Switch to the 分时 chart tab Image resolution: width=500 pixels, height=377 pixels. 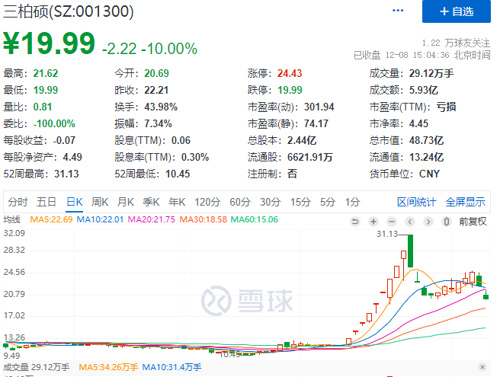click(x=18, y=202)
